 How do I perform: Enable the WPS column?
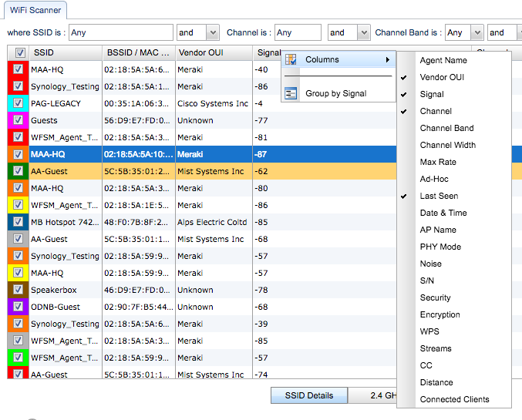tap(429, 332)
